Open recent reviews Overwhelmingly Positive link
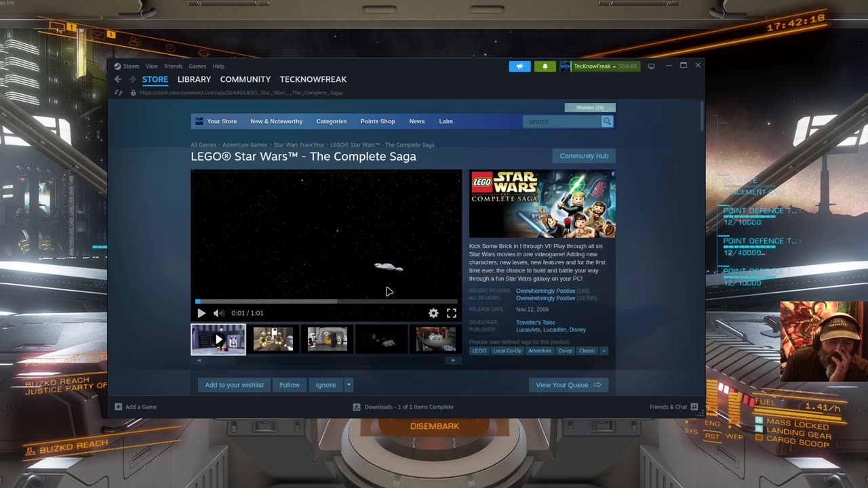The image size is (868, 488). pyautogui.click(x=545, y=291)
